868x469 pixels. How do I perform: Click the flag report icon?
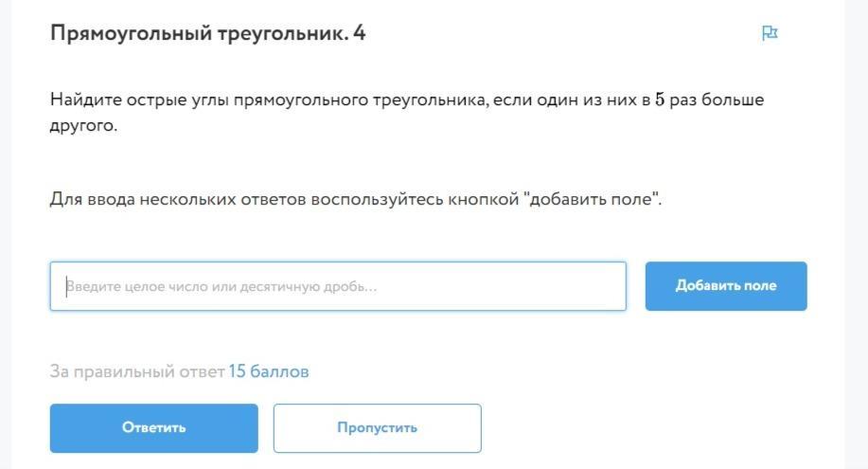pyautogui.click(x=770, y=33)
